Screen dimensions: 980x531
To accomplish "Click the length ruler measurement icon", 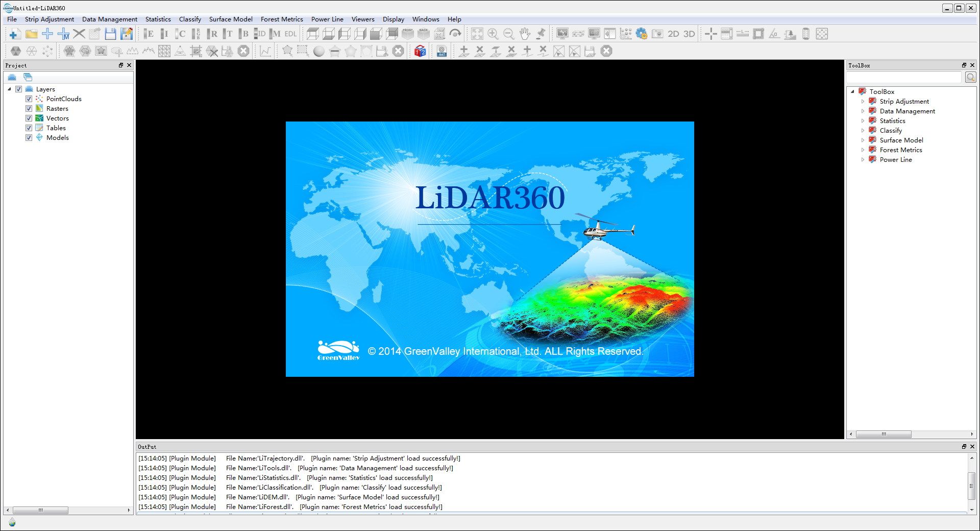I will tap(743, 34).
